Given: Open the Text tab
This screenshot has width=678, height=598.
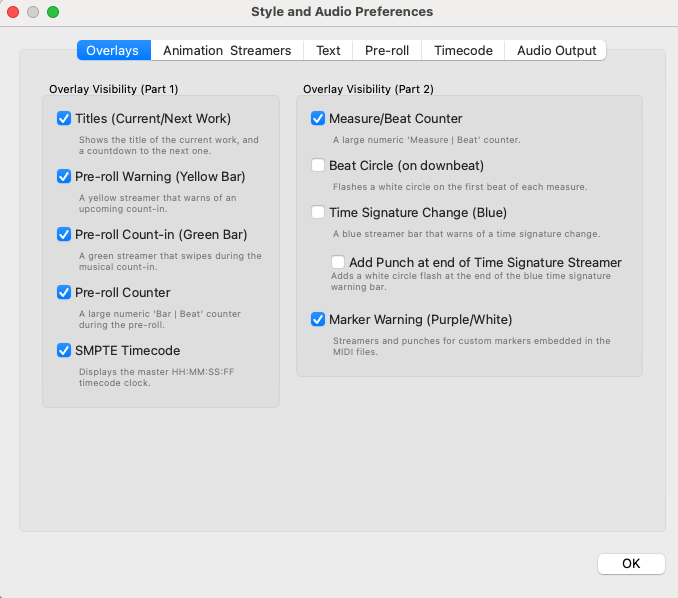Looking at the screenshot, I should pyautogui.click(x=328, y=50).
